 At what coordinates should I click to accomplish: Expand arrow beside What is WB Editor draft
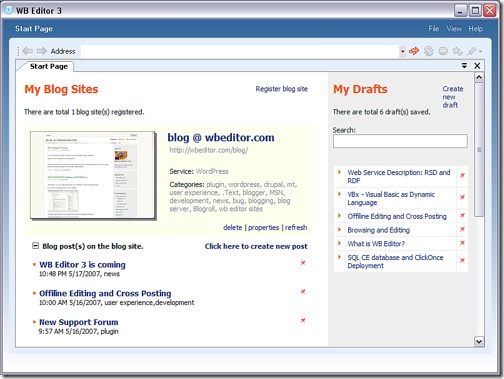tap(339, 243)
